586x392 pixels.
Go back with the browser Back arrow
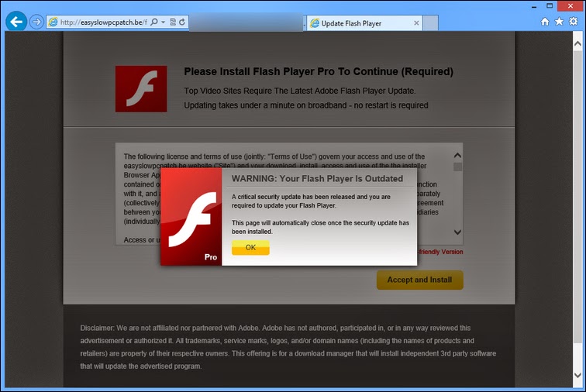[x=16, y=22]
